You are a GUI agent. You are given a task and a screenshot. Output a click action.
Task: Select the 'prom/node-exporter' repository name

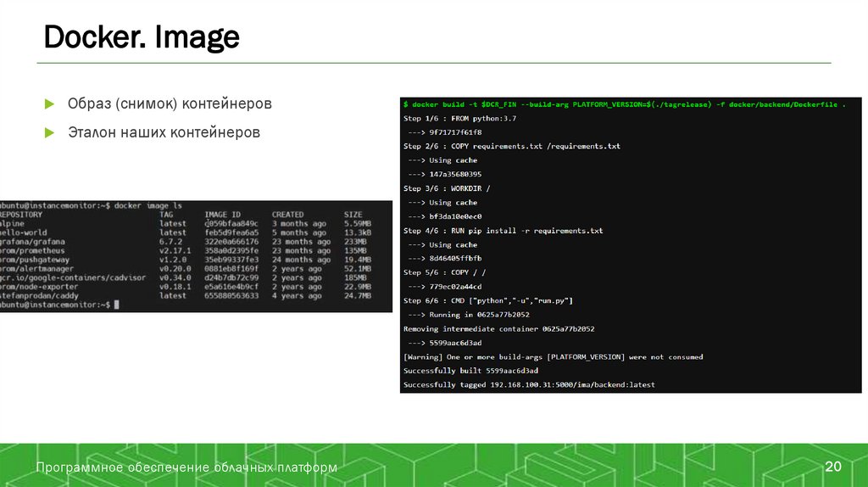39,287
